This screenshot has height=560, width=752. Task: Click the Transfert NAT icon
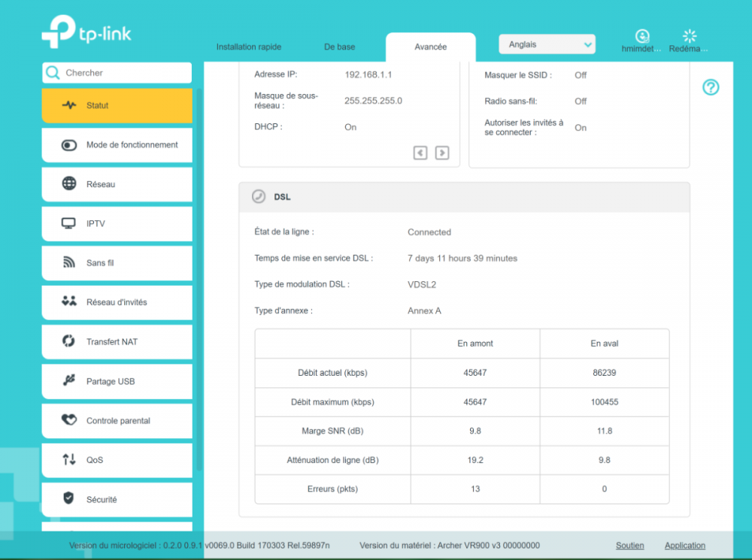(69, 341)
